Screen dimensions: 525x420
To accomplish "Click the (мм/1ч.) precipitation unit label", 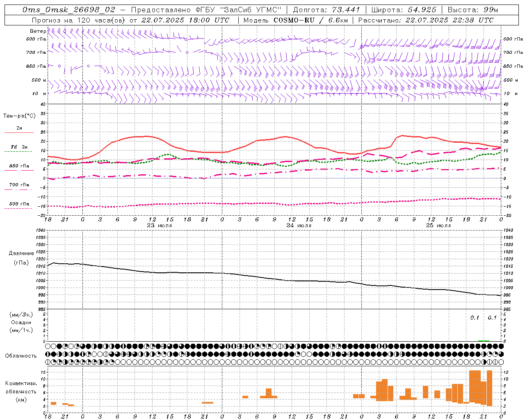I will (x=21, y=330).
